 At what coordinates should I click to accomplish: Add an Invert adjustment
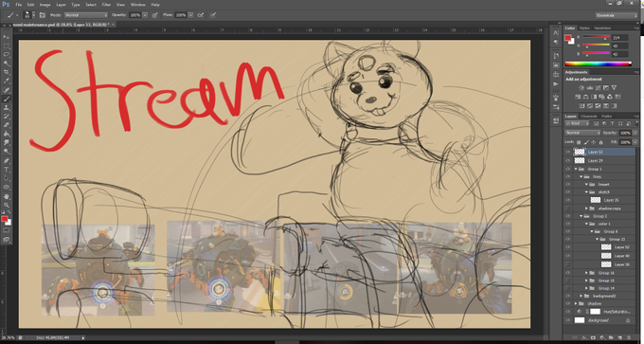coord(581,106)
